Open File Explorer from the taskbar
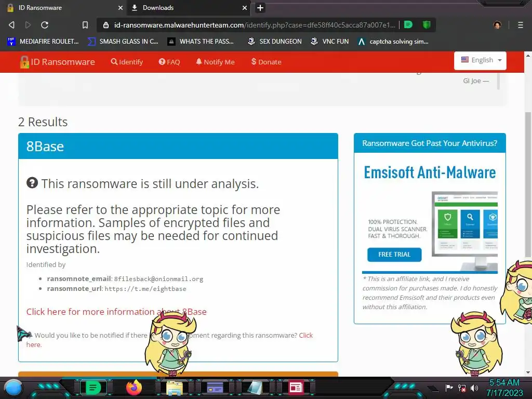This screenshot has height=399, width=532. 175,388
